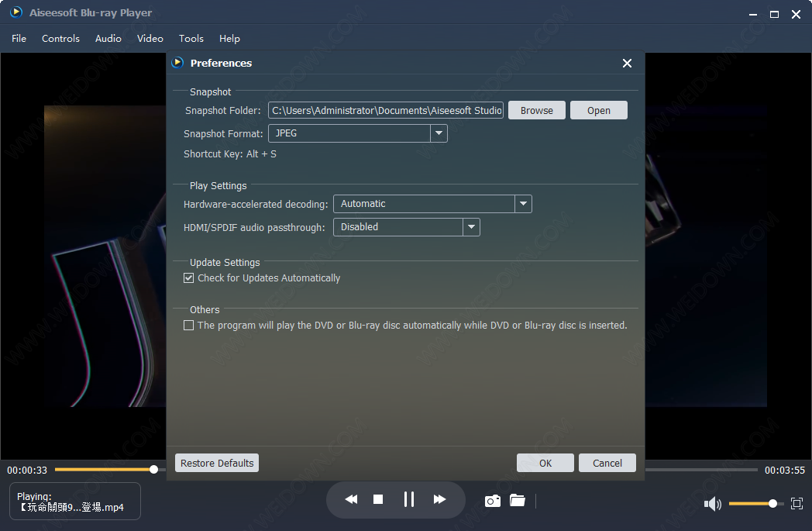The height and width of the screenshot is (531, 812).
Task: Open the Controls menu
Action: coord(60,39)
